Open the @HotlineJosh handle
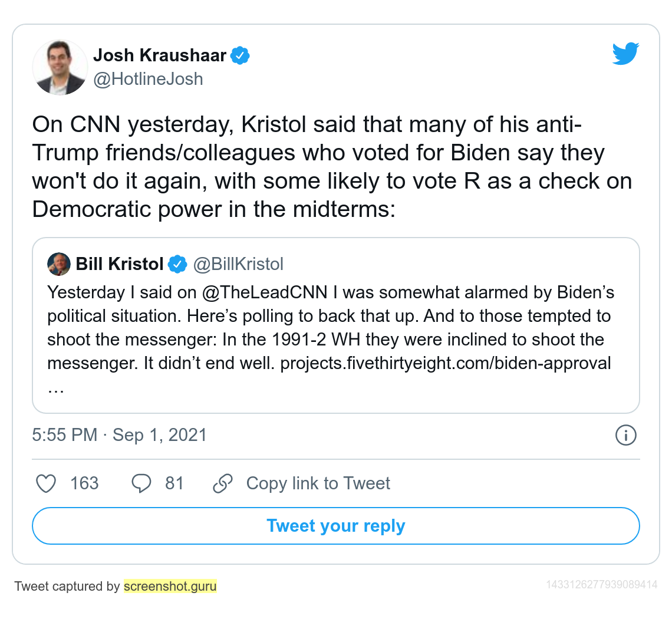 (x=149, y=80)
